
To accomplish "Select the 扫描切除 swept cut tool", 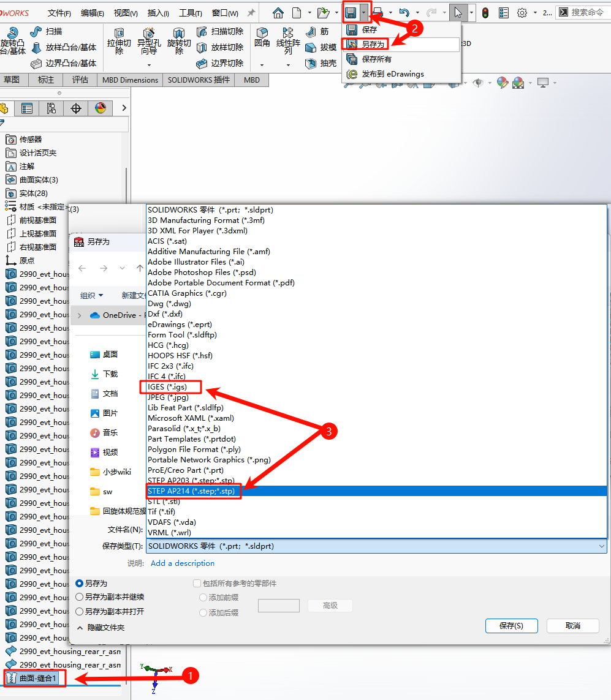I will point(220,31).
